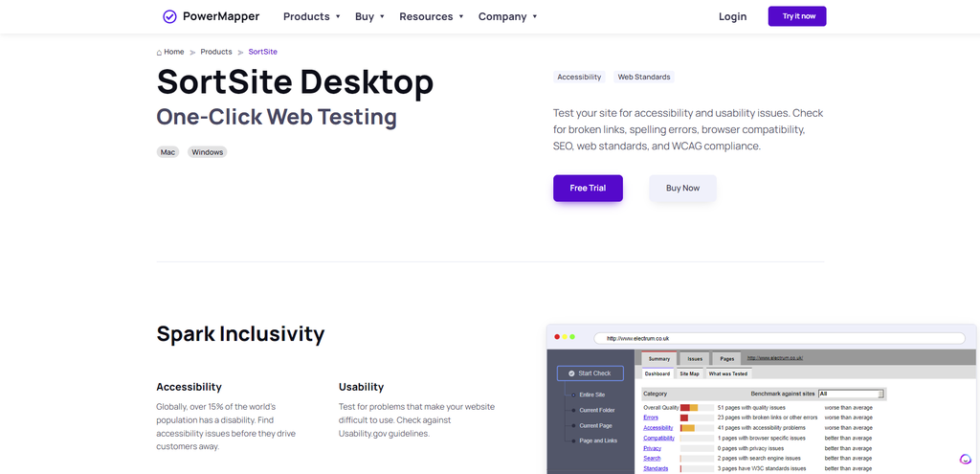This screenshot has width=980, height=474.
Task: Click the yellow dot in the SortSite window
Action: tap(565, 337)
